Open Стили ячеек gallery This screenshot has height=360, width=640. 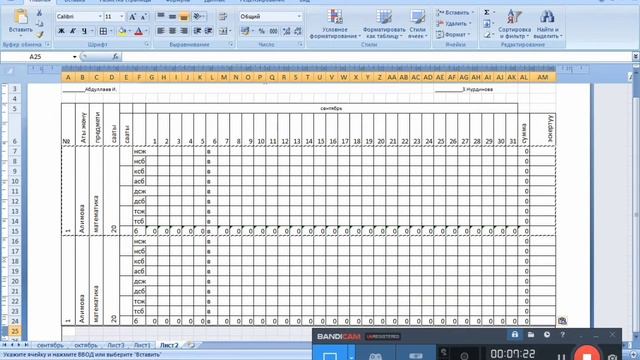(x=418, y=24)
